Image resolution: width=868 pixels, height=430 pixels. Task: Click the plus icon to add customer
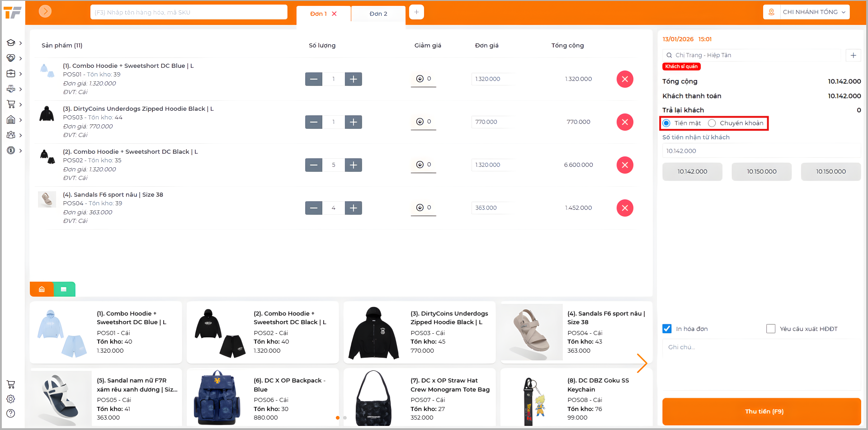[x=853, y=55]
